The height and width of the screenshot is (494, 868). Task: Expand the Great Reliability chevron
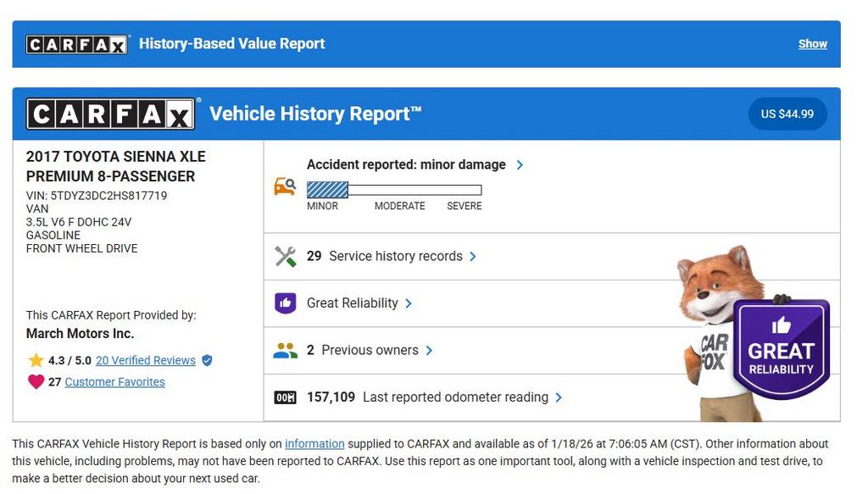[409, 303]
